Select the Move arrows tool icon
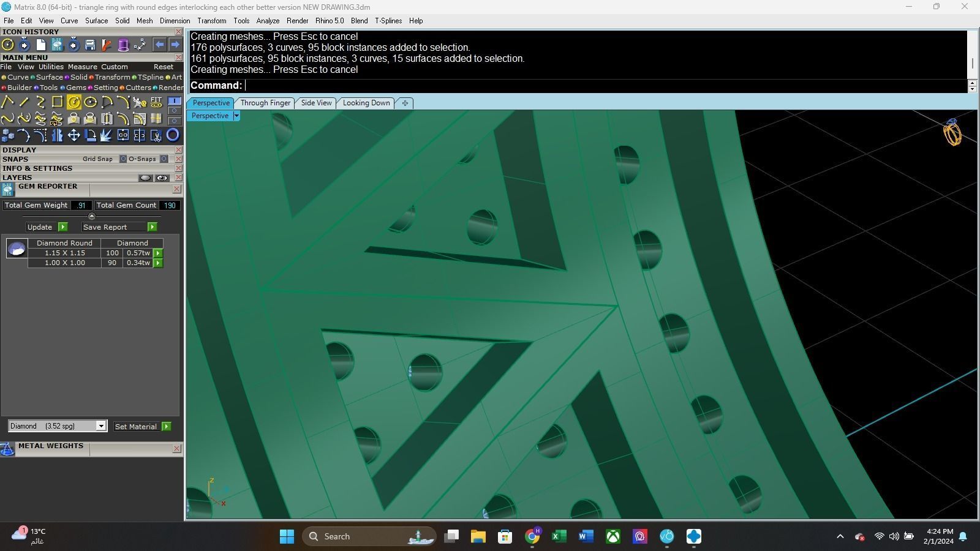Viewport: 980px width, 551px height. [x=73, y=135]
